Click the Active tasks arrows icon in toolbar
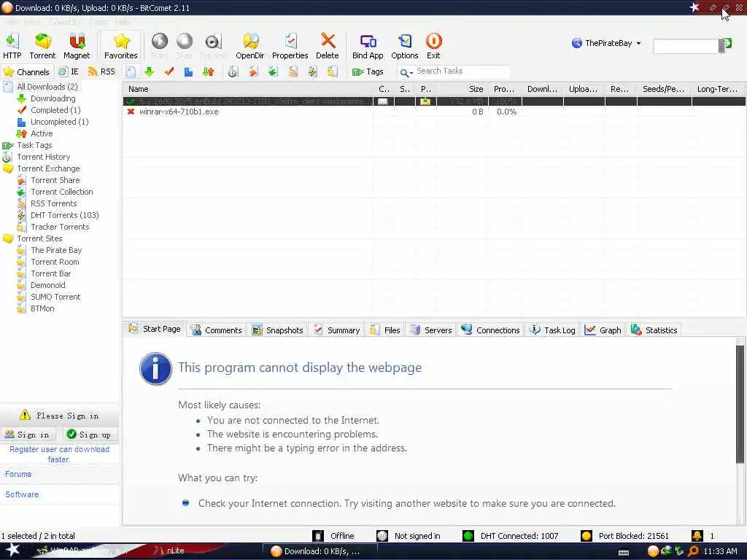747x560 pixels. (x=208, y=72)
